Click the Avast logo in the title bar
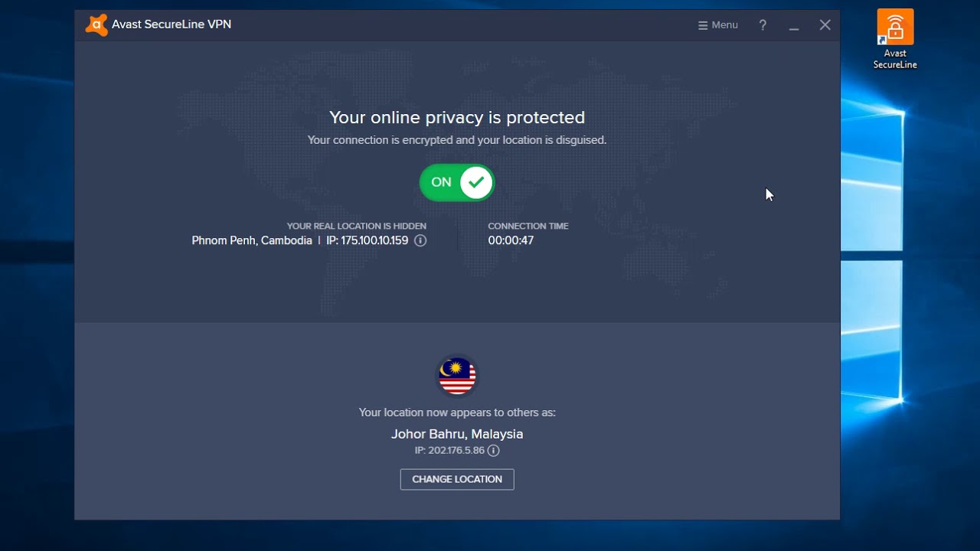 [x=96, y=24]
